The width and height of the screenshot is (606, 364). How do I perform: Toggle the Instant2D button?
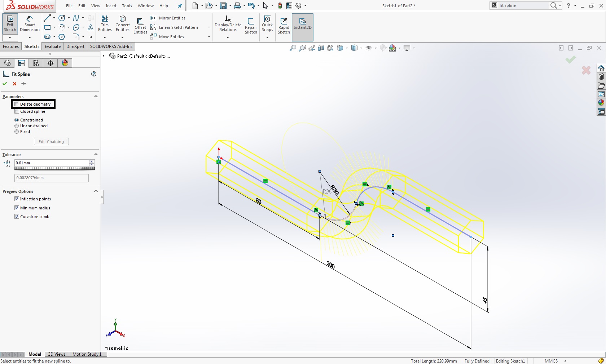[302, 24]
